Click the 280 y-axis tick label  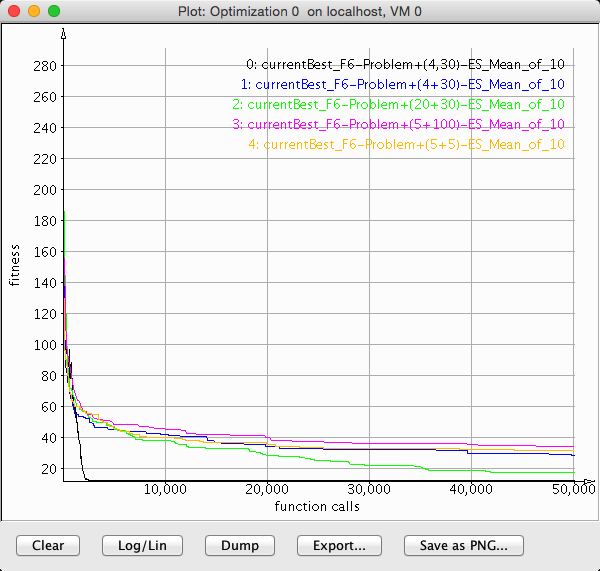coord(45,66)
